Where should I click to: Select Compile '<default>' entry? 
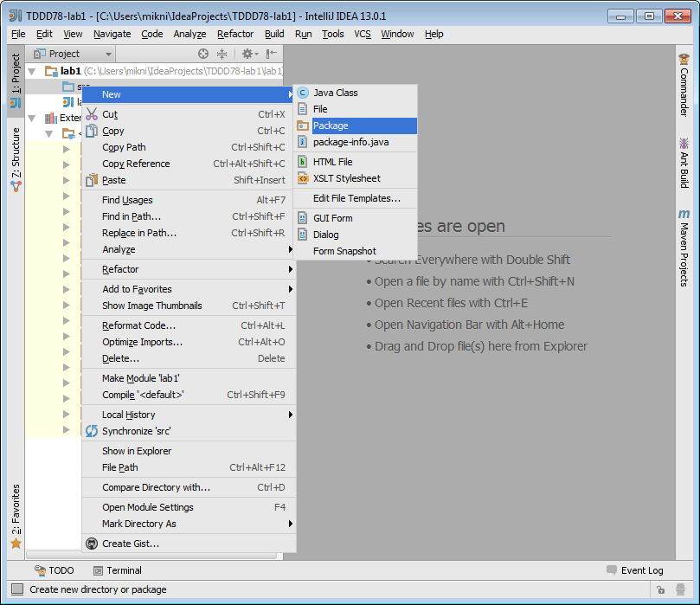[x=189, y=396]
